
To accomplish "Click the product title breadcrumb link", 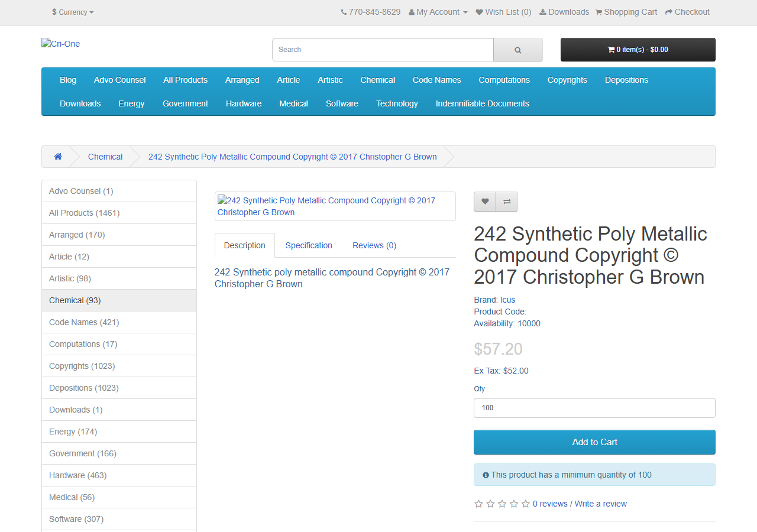I will tap(293, 157).
